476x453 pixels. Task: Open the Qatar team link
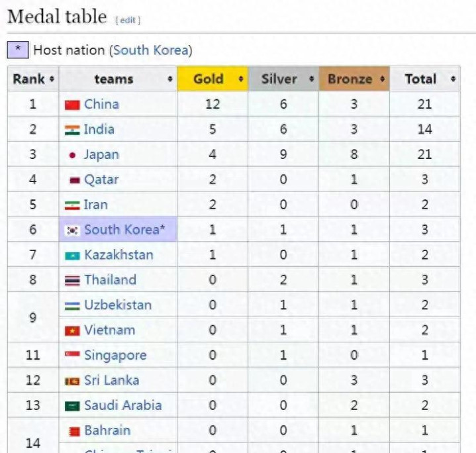pos(101,179)
